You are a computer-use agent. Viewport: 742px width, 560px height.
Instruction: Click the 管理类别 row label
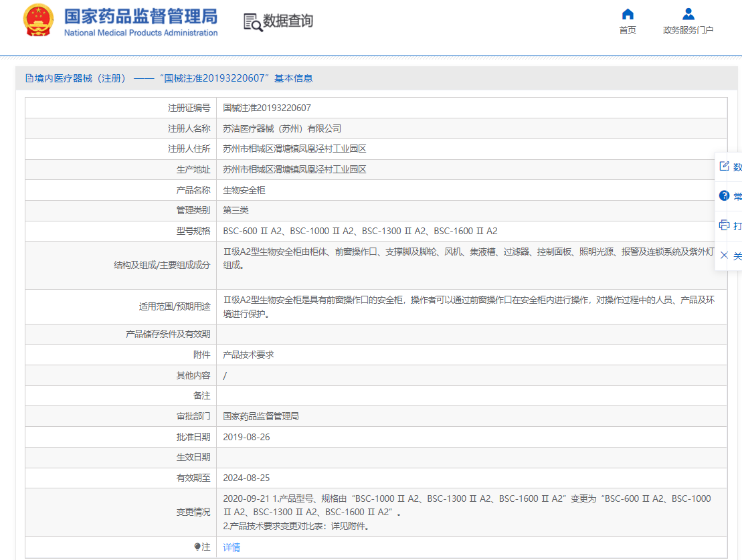(x=193, y=210)
